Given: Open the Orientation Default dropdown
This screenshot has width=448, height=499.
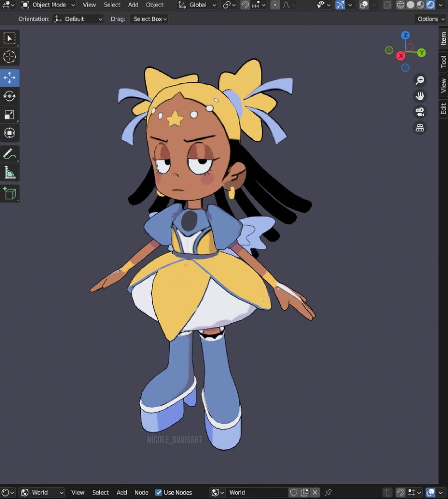Looking at the screenshot, I should (x=78, y=19).
